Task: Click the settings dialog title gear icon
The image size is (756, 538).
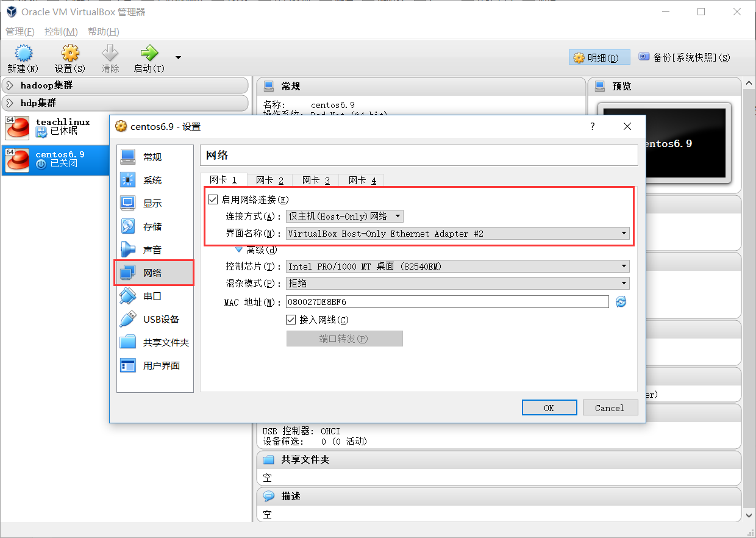Action: [120, 126]
